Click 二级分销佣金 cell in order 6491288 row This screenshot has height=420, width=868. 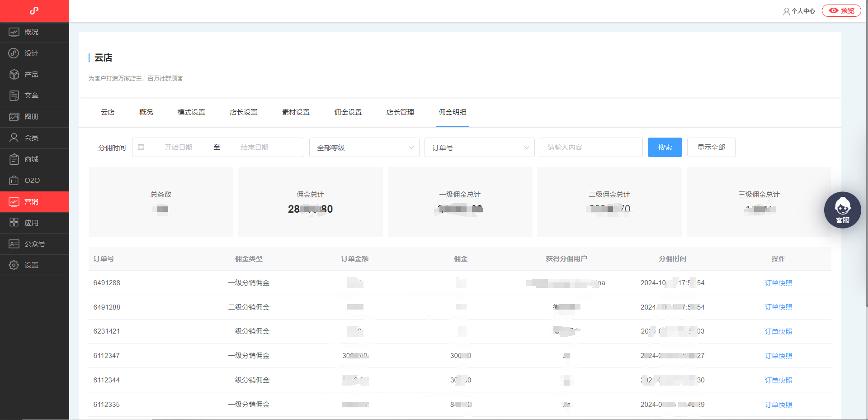point(249,307)
